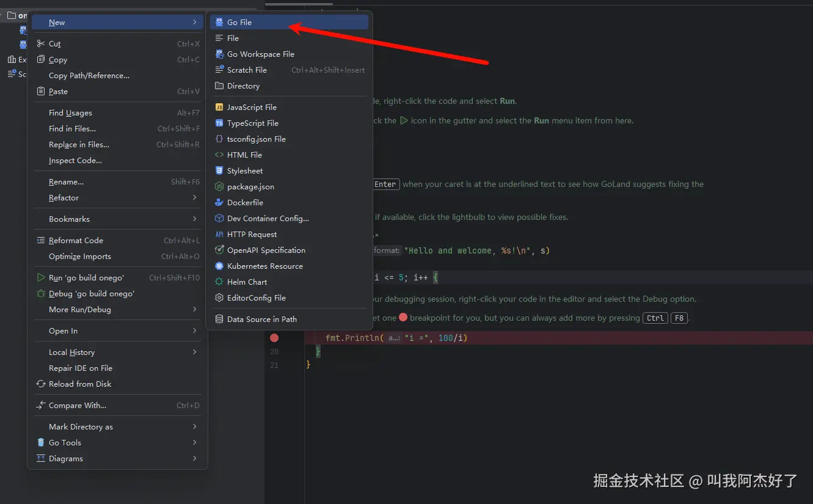Image resolution: width=813 pixels, height=504 pixels.
Task: Click the HTTP Request API icon
Action: tap(219, 234)
